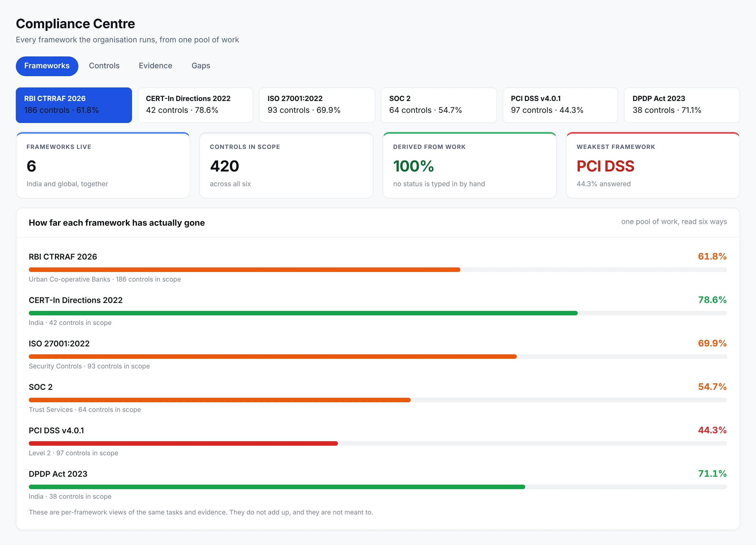
Task: Click the CERT-In Directions 2022 row title
Action: point(76,300)
